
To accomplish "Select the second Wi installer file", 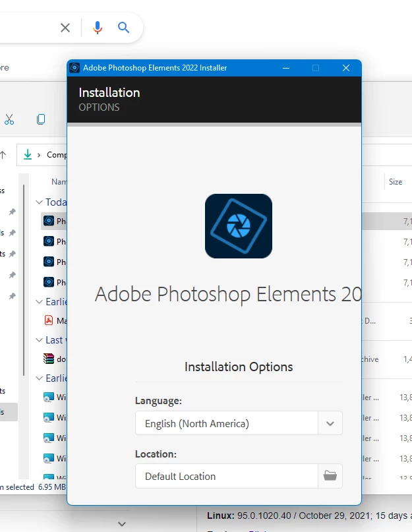I will [54, 417].
